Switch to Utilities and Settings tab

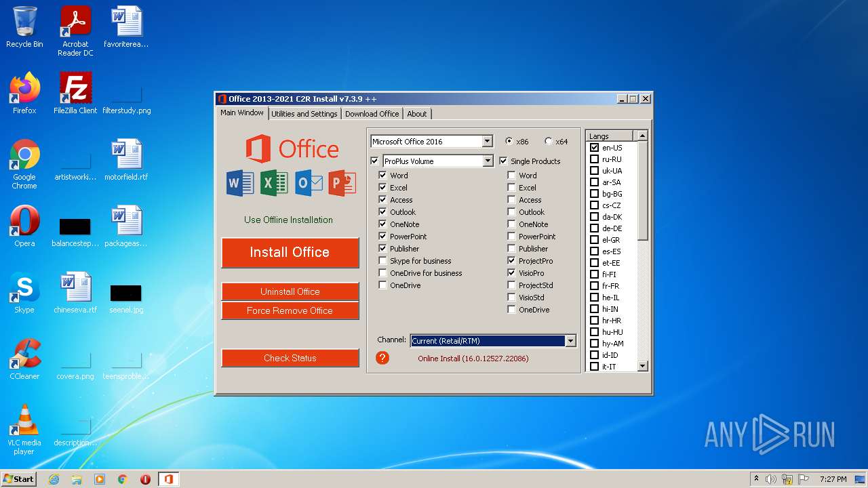click(x=304, y=114)
